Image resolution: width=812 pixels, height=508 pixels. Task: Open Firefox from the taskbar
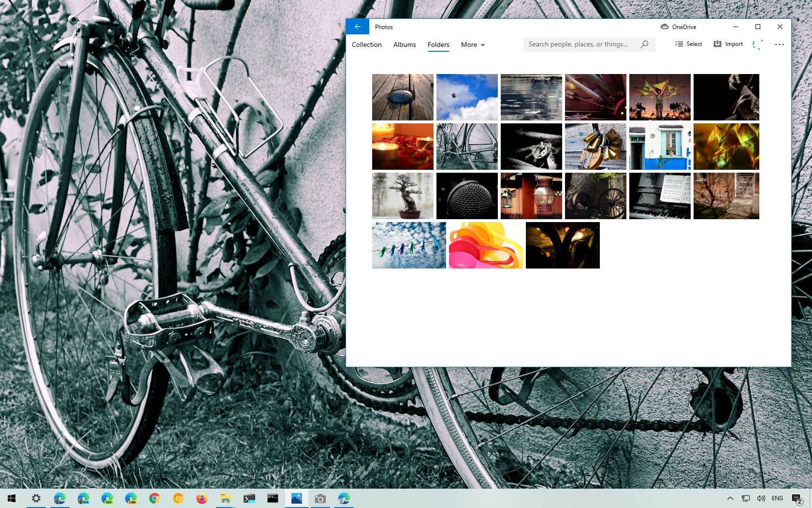(202, 498)
